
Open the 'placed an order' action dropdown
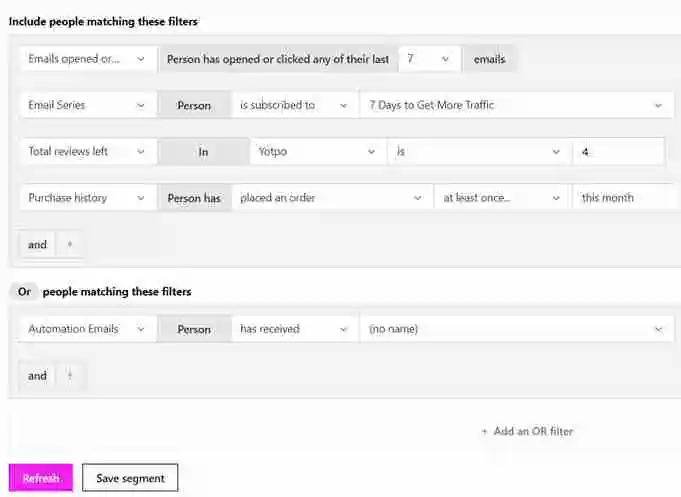332,198
